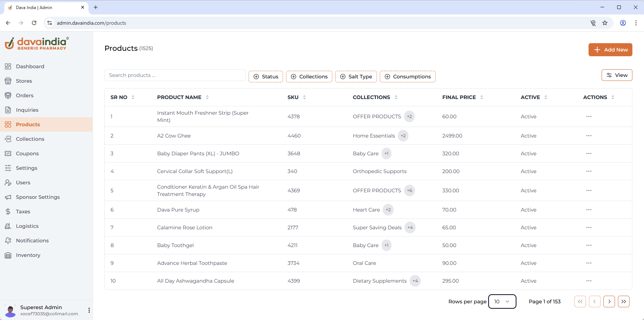The height and width of the screenshot is (320, 644).
Task: Open Stores via its storefront icon
Action: [x=8, y=81]
